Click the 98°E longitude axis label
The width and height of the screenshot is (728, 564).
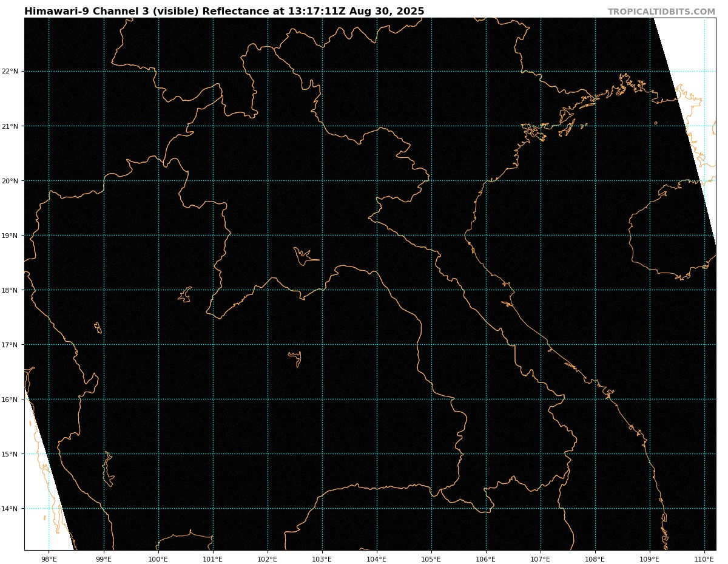click(49, 559)
